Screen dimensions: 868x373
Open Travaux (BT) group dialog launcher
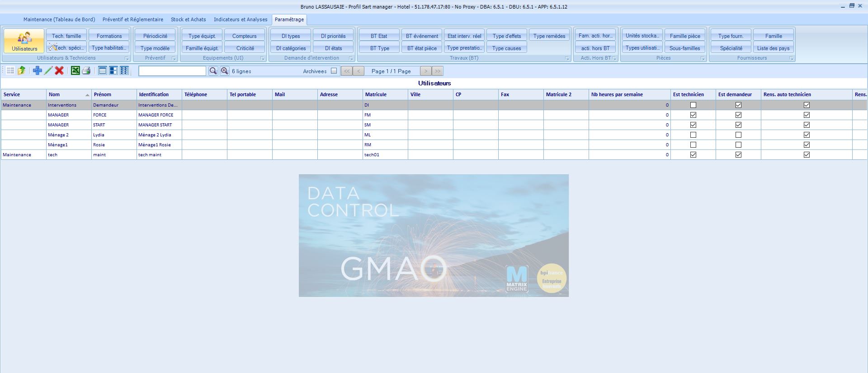pyautogui.click(x=567, y=59)
